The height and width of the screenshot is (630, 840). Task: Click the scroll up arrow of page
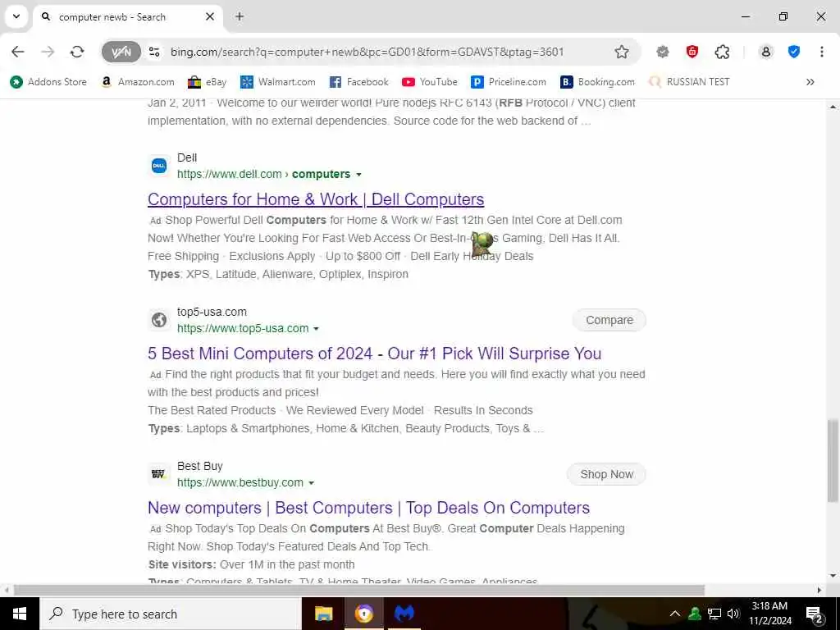[833, 107]
